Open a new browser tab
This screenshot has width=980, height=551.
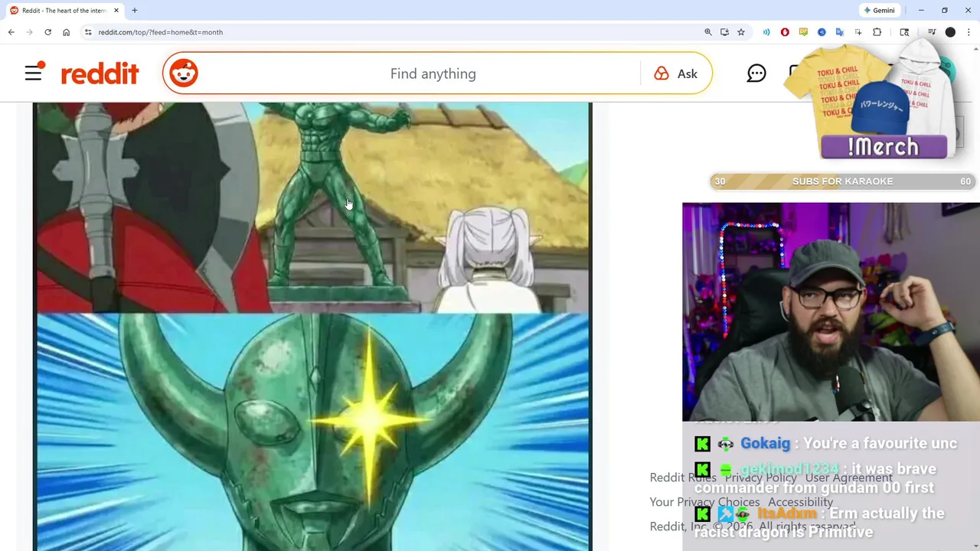coord(135,11)
